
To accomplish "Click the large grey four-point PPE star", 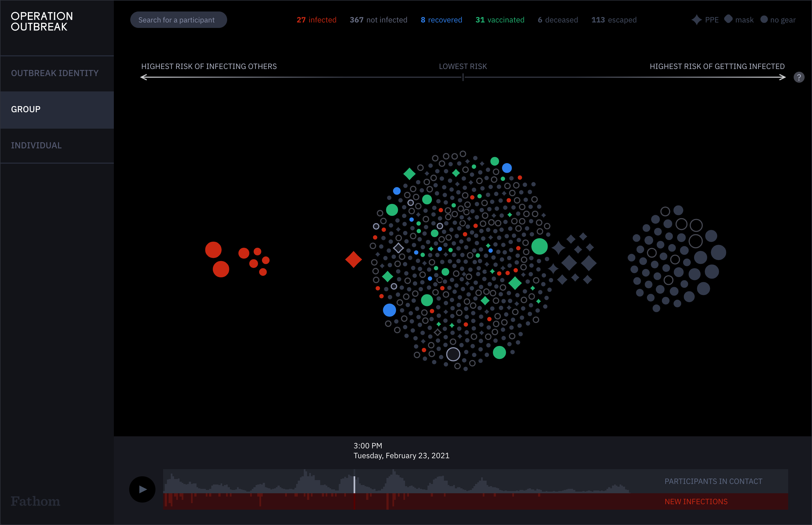I will point(558,247).
